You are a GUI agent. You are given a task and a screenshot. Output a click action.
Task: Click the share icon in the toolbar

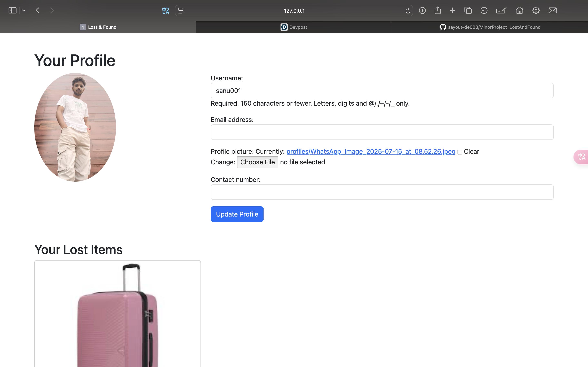pyautogui.click(x=437, y=10)
